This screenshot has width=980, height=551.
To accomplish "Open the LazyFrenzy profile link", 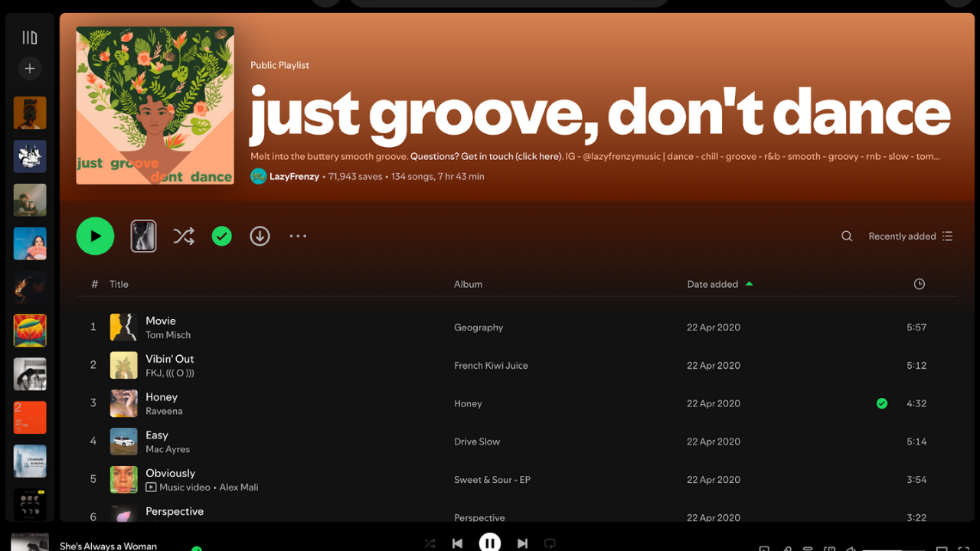I will click(294, 176).
